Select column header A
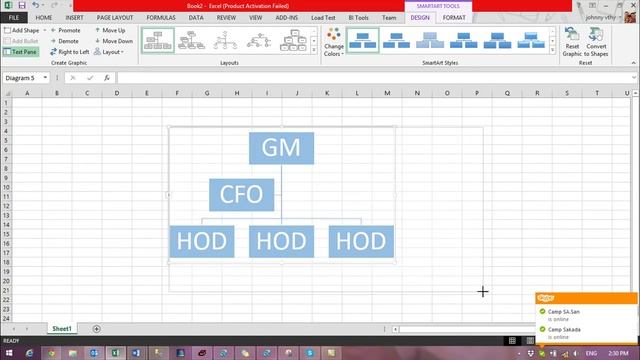 (27, 93)
